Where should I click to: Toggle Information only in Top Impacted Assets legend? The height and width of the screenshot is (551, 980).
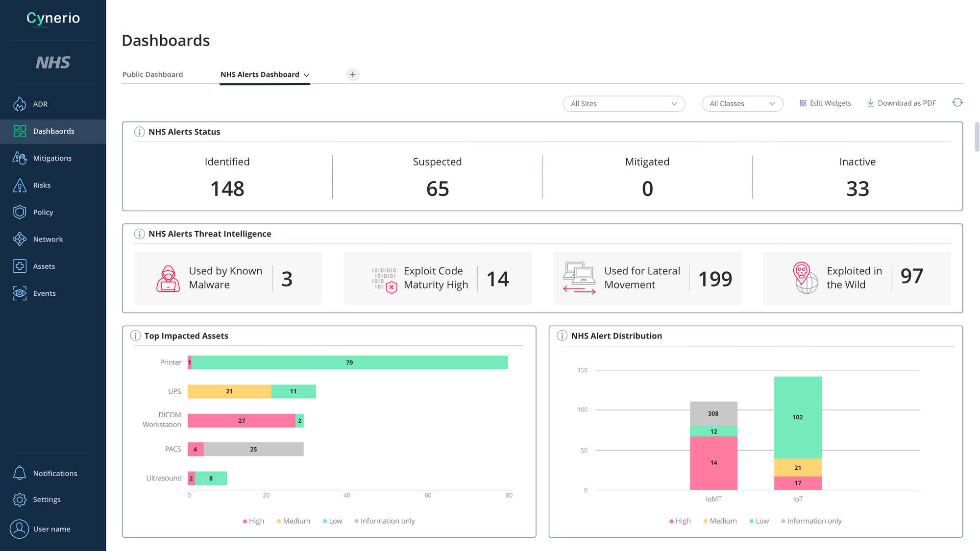(385, 521)
